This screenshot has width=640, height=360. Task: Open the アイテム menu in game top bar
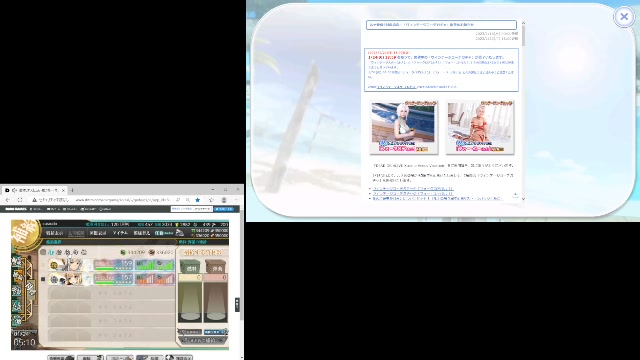coord(120,233)
